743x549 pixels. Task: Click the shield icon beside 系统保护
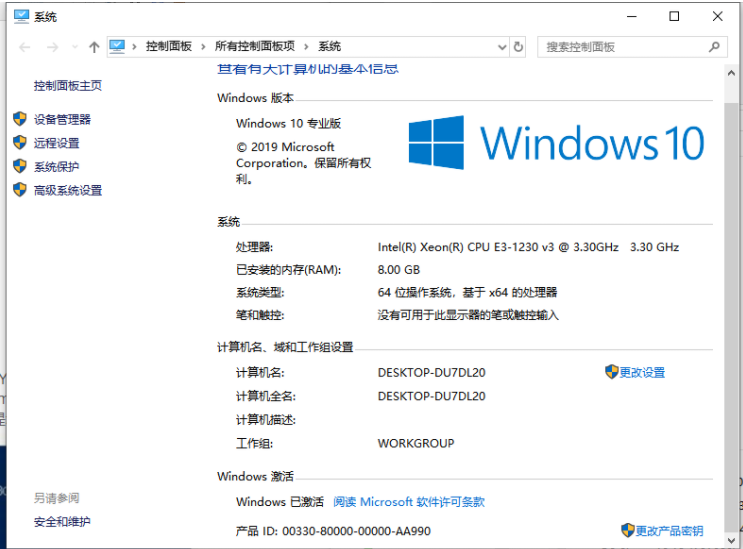(19, 167)
